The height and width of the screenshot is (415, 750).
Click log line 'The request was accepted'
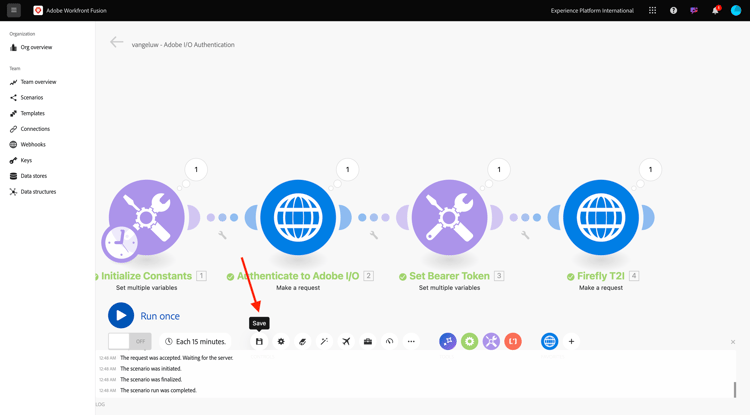tap(177, 358)
